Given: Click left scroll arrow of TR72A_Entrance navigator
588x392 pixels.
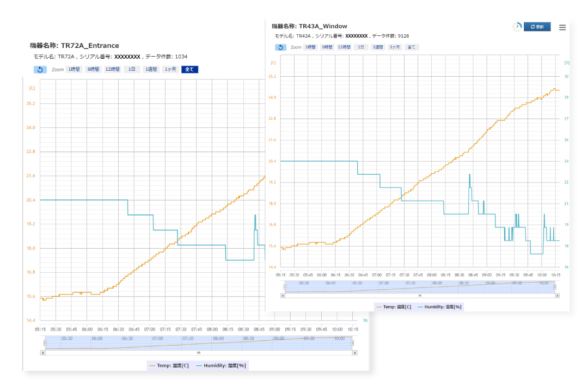Looking at the screenshot, I should 42,353.
